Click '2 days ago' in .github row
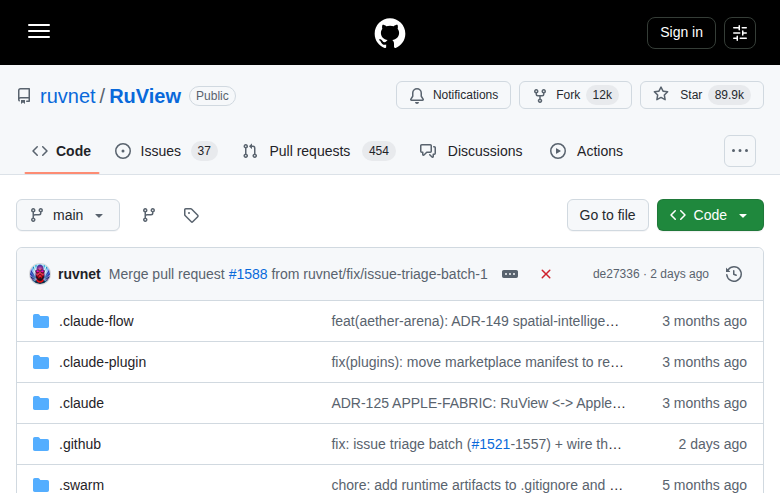This screenshot has width=780, height=493. coord(712,444)
